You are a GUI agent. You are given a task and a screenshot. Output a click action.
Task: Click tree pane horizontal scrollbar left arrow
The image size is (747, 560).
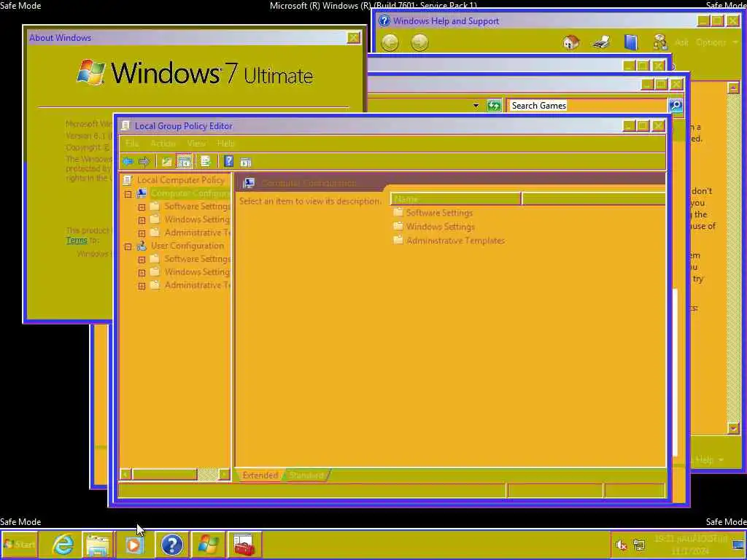125,474
